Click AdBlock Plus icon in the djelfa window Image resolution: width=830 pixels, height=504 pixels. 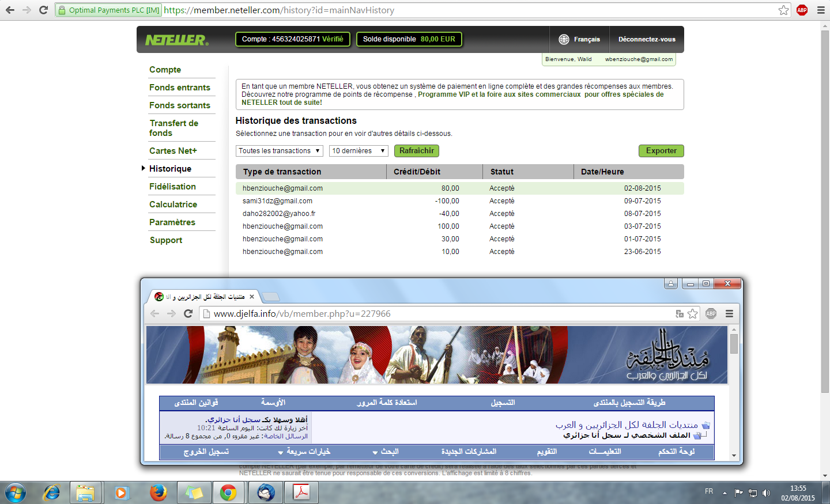(711, 313)
